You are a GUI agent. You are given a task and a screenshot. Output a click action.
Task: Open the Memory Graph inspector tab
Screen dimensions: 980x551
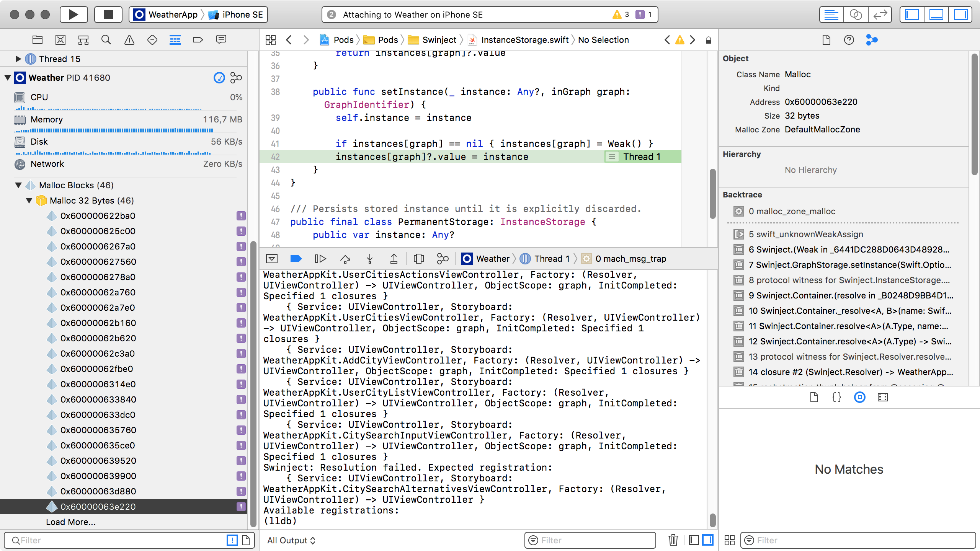[x=872, y=40]
